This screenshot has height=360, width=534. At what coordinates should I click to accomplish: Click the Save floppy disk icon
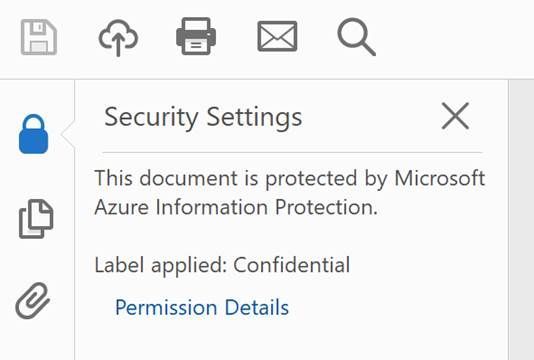coord(39,37)
